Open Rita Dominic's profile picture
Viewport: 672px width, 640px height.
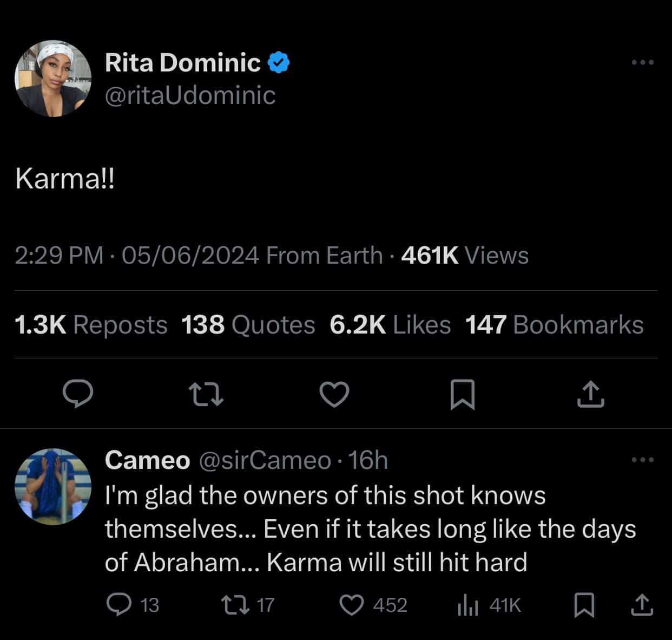coord(53,79)
